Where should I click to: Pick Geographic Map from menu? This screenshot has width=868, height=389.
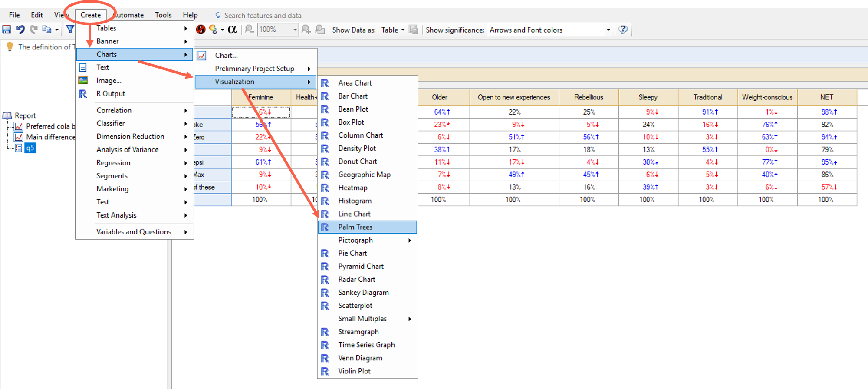(x=368, y=175)
